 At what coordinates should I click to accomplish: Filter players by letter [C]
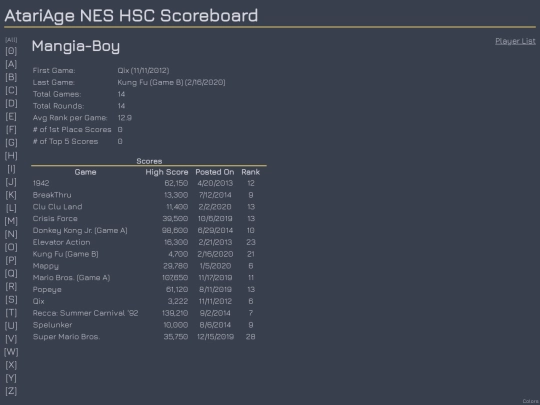coord(11,90)
